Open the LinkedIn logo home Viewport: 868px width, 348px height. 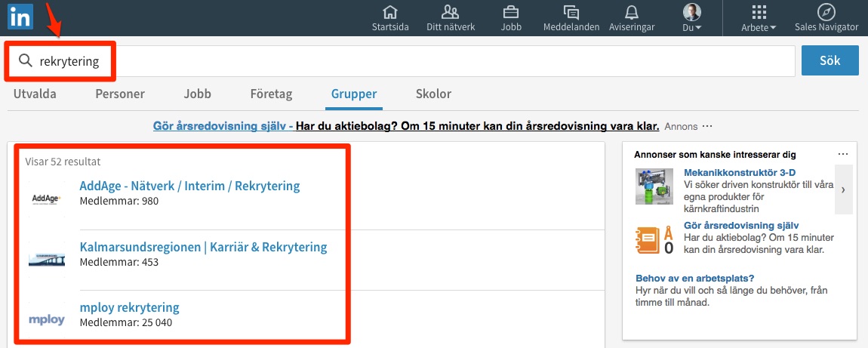pyautogui.click(x=20, y=17)
